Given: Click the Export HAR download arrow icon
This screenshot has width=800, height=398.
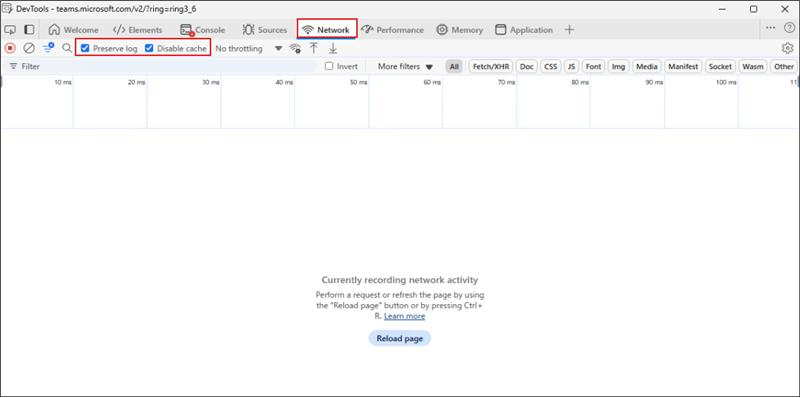Looking at the screenshot, I should click(333, 48).
